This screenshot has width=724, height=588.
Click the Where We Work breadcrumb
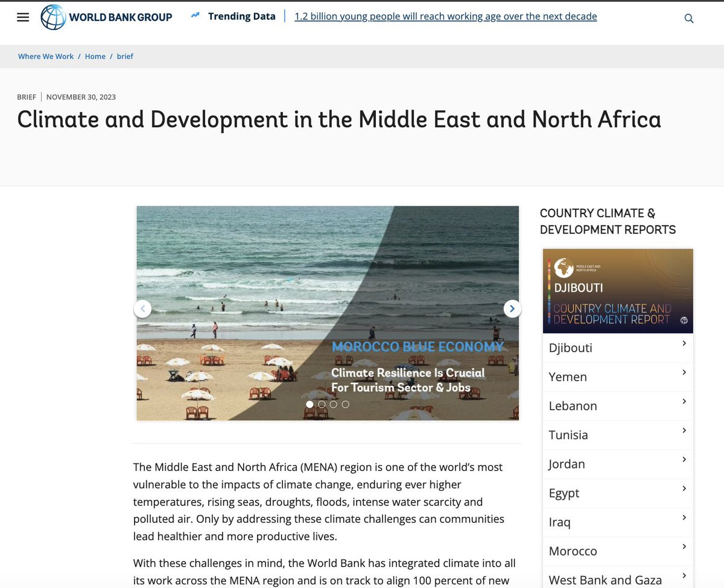pyautogui.click(x=46, y=56)
